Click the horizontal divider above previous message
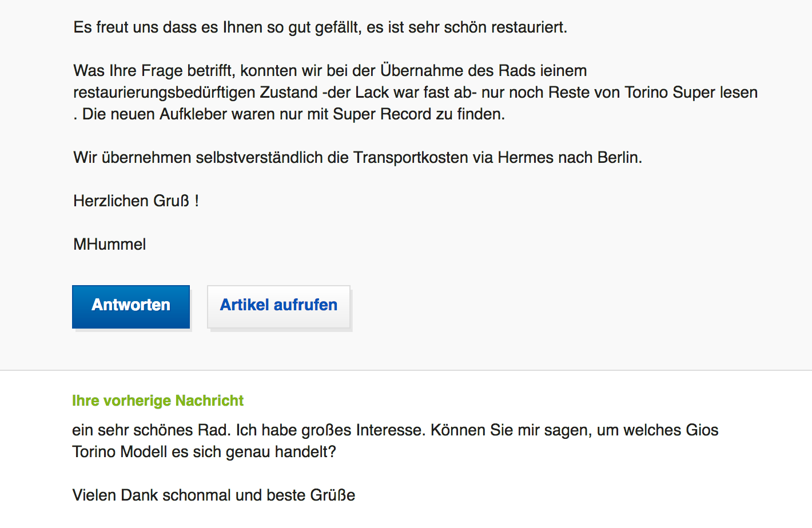 (406, 370)
